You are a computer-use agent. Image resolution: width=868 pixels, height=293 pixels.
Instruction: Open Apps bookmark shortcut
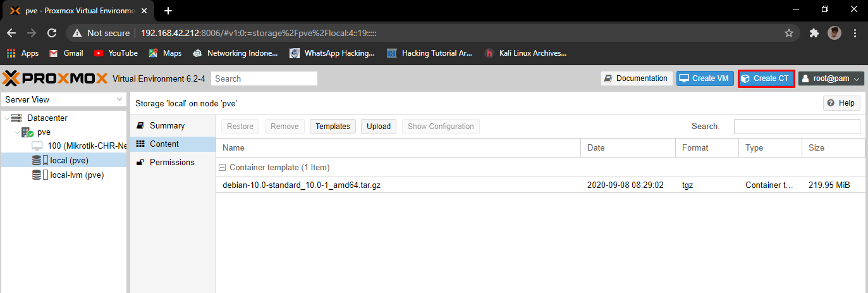(x=23, y=53)
